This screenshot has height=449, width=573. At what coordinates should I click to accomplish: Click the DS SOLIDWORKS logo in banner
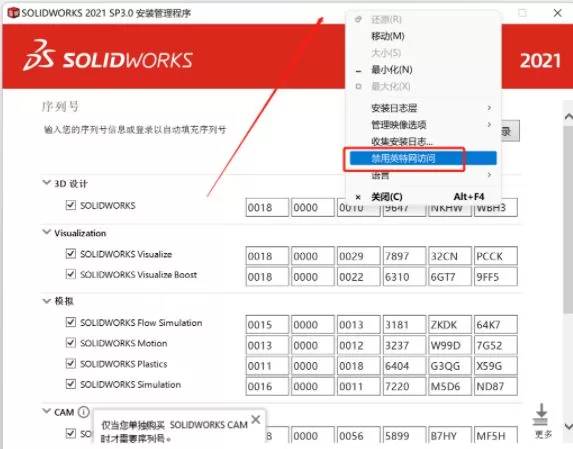tap(109, 56)
